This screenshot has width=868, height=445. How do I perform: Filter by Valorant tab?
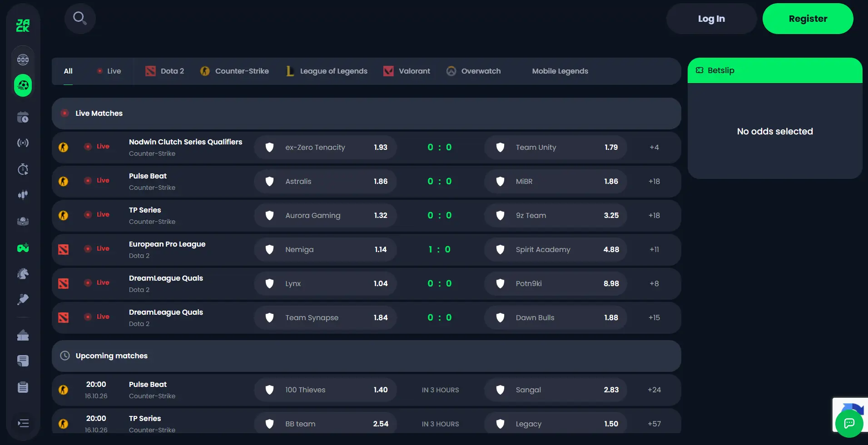[407, 71]
